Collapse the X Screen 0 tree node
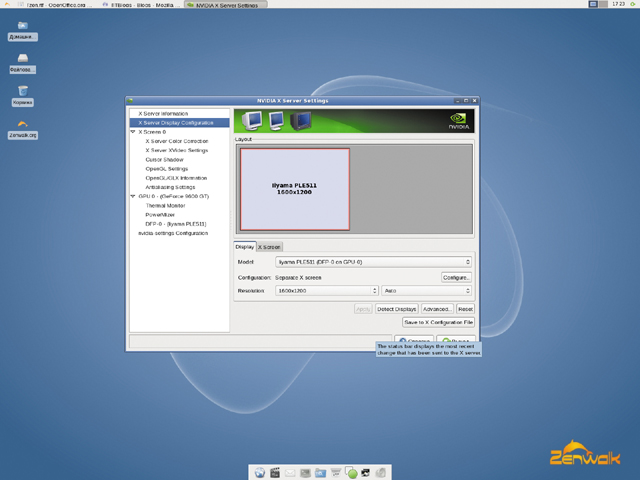The width and height of the screenshot is (640, 480). pos(133,132)
